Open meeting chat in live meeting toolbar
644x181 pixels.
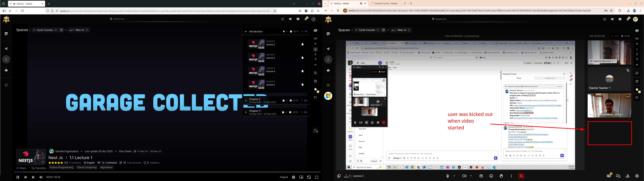[618, 176]
